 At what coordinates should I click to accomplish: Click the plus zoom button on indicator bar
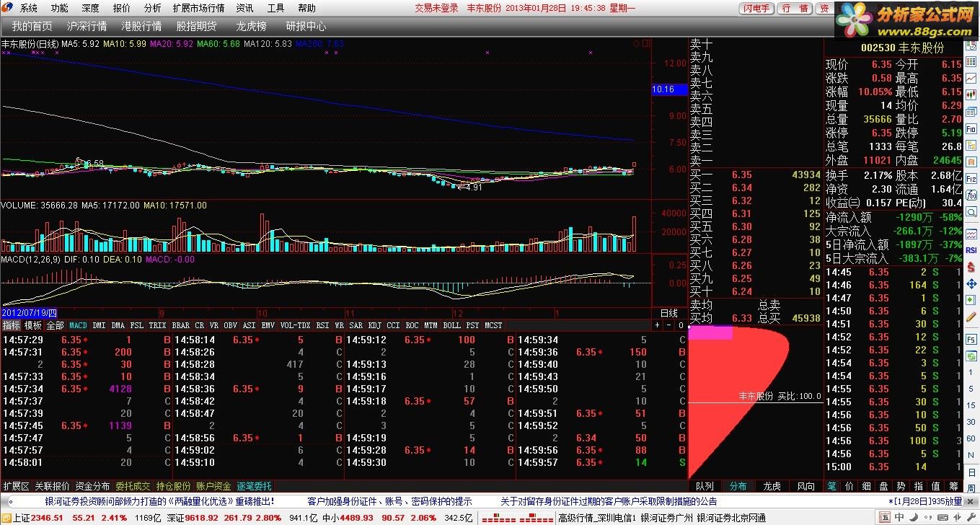(658, 325)
